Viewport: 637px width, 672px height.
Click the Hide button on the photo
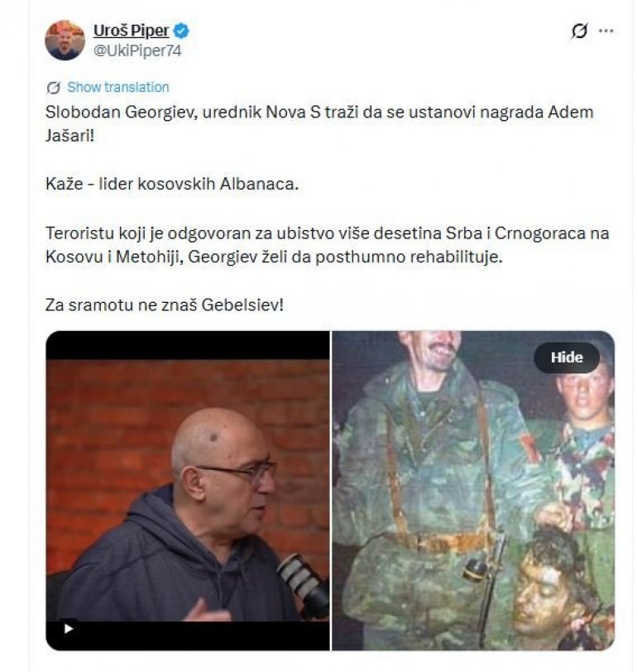567,357
